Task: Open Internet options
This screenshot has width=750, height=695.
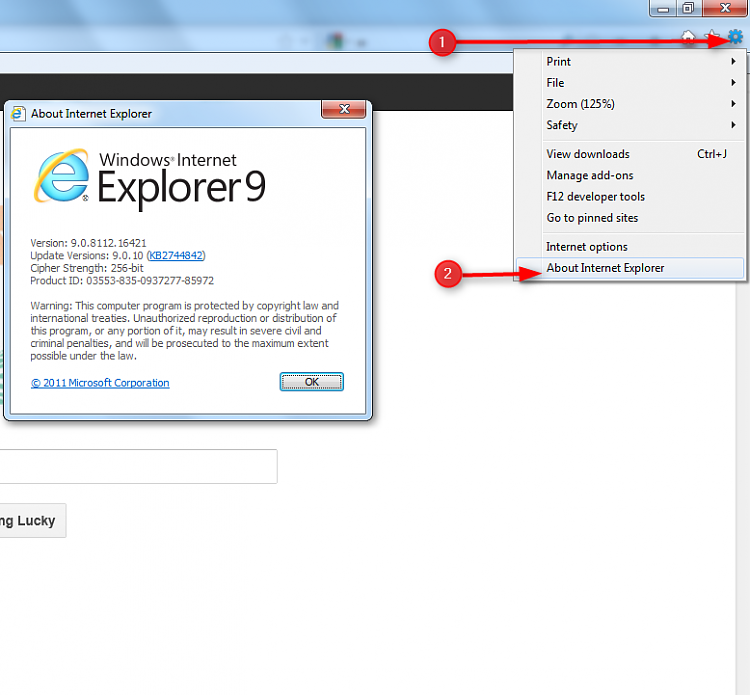Action: coord(630,247)
